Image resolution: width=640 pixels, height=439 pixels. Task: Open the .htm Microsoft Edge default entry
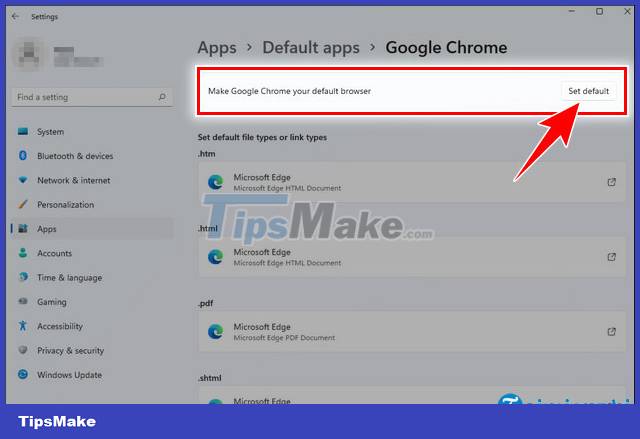[x=411, y=182]
